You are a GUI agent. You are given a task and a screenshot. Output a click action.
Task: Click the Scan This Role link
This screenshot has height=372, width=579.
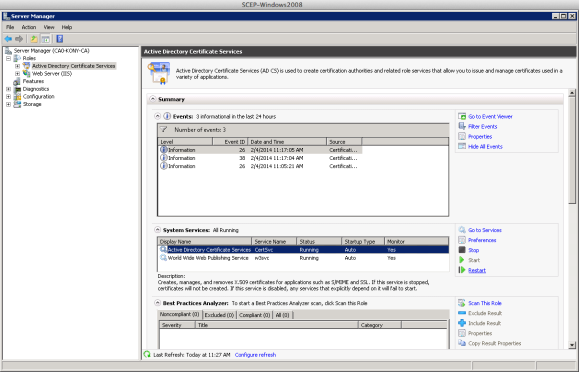coord(485,303)
